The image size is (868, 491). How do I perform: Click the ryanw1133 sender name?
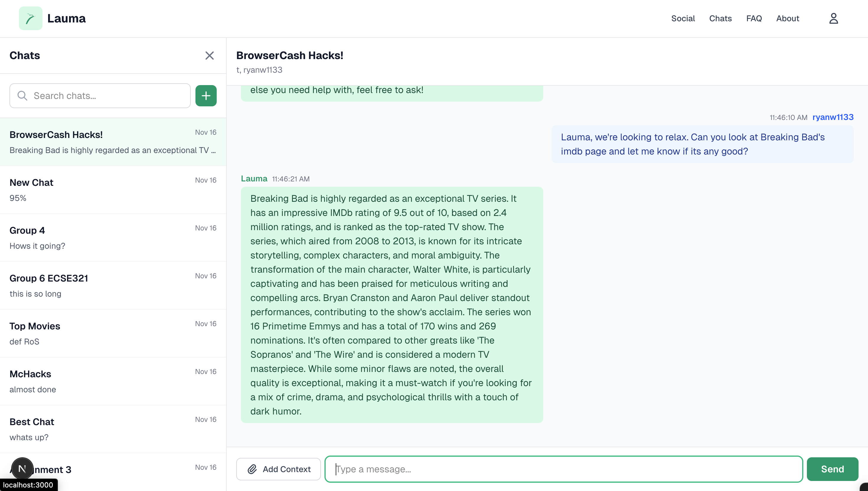tap(833, 117)
